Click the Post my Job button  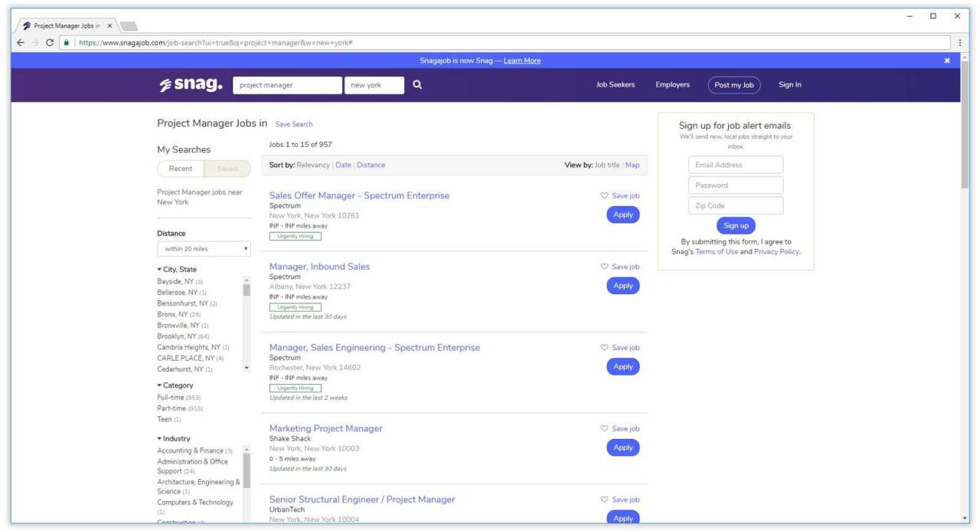point(734,85)
